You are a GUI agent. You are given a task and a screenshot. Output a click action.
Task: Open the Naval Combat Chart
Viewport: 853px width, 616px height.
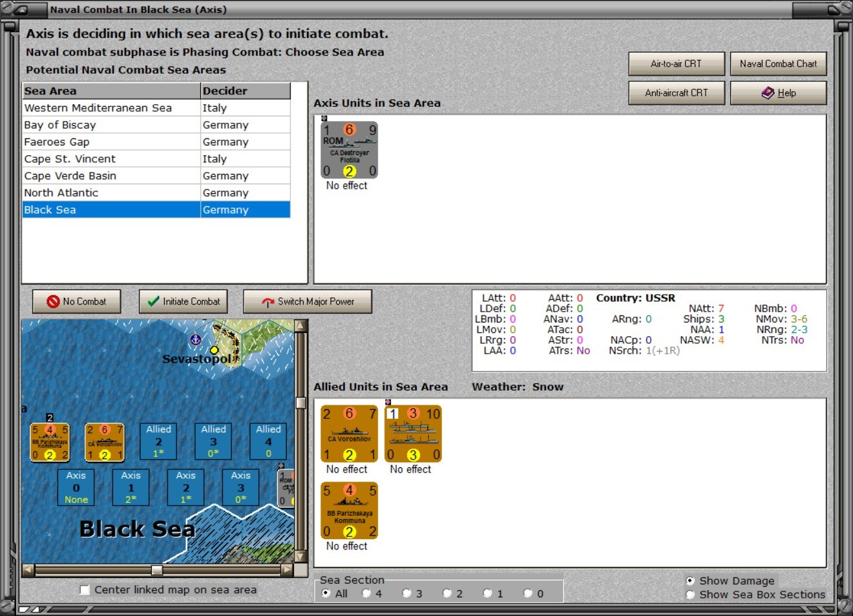pyautogui.click(x=778, y=64)
